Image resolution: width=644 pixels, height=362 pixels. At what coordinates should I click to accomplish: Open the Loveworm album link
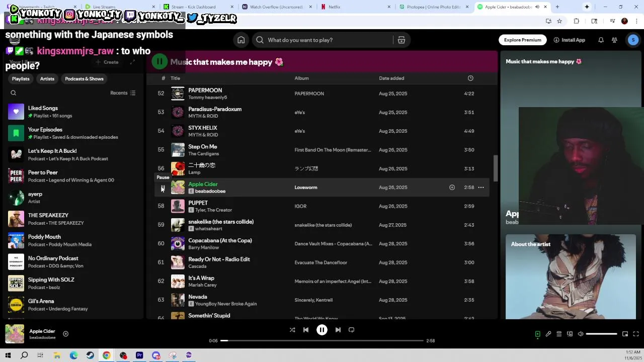pyautogui.click(x=306, y=188)
